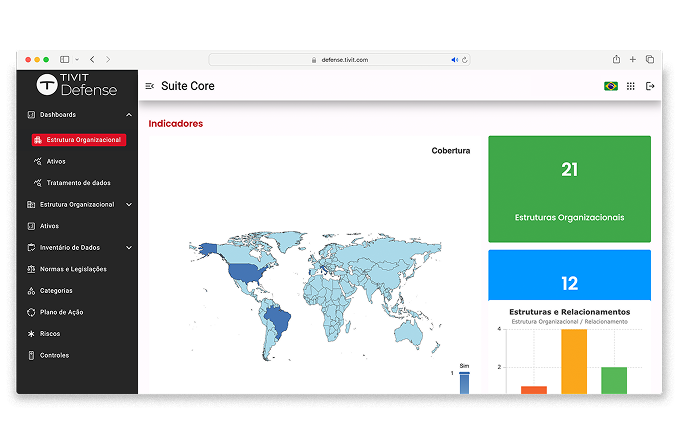The height and width of the screenshot is (442, 680).
Task: Click the TIVIT Defense logo
Action: pos(77,85)
